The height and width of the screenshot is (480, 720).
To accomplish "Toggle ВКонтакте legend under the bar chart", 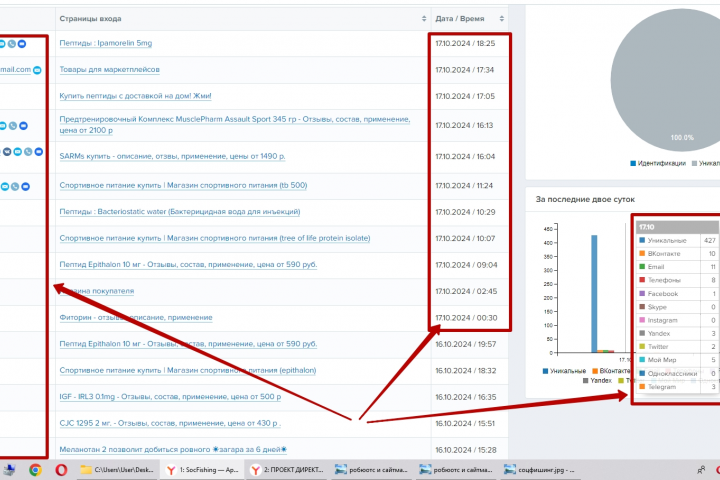I will [611, 371].
